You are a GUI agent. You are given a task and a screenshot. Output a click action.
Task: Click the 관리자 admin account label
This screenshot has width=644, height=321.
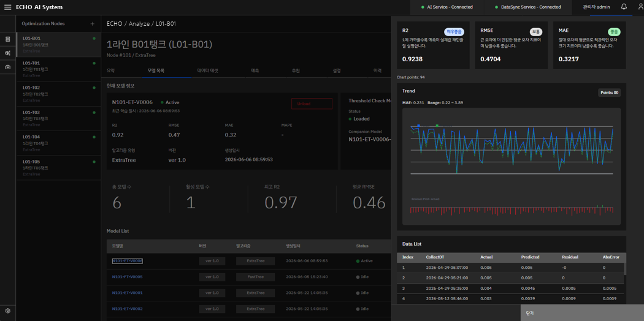pyautogui.click(x=596, y=7)
